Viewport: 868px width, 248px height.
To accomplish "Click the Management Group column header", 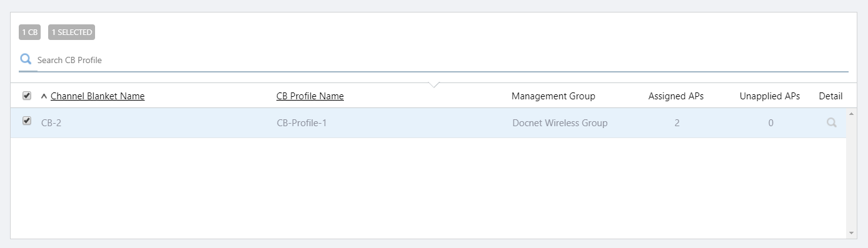I will [x=553, y=96].
